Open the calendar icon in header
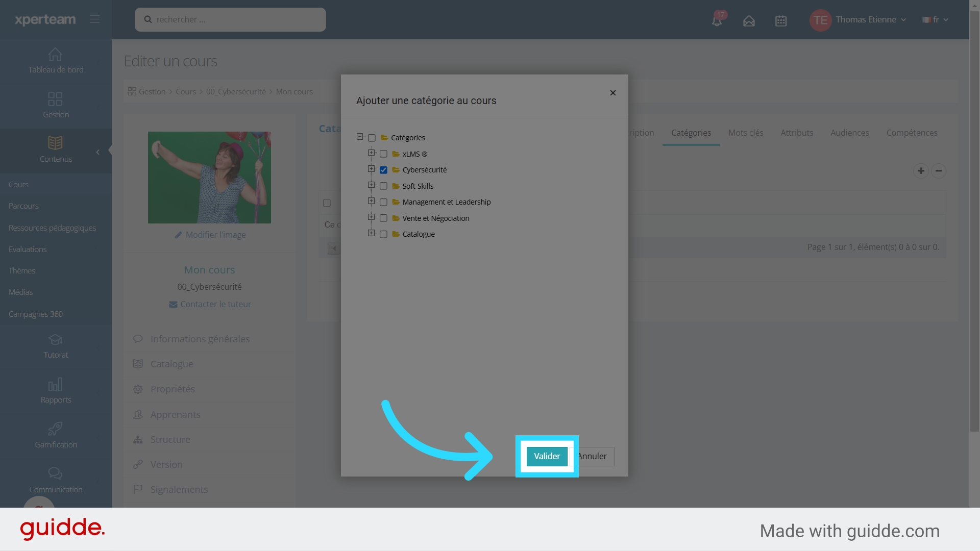 click(781, 21)
